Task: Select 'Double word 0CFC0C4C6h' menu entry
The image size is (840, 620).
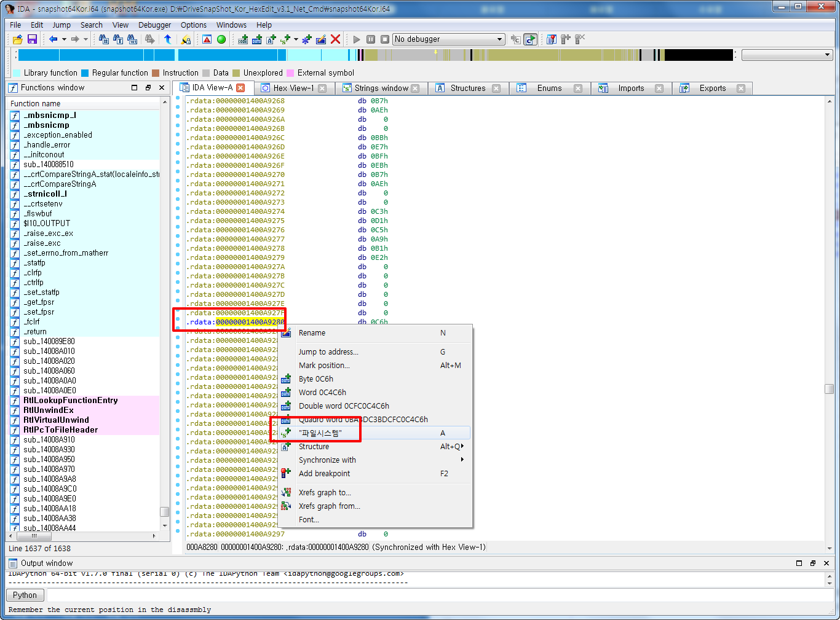Action: pos(375,406)
